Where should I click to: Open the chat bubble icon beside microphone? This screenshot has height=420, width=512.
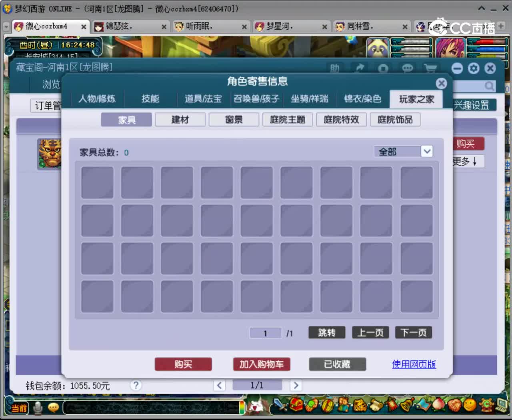point(53,408)
